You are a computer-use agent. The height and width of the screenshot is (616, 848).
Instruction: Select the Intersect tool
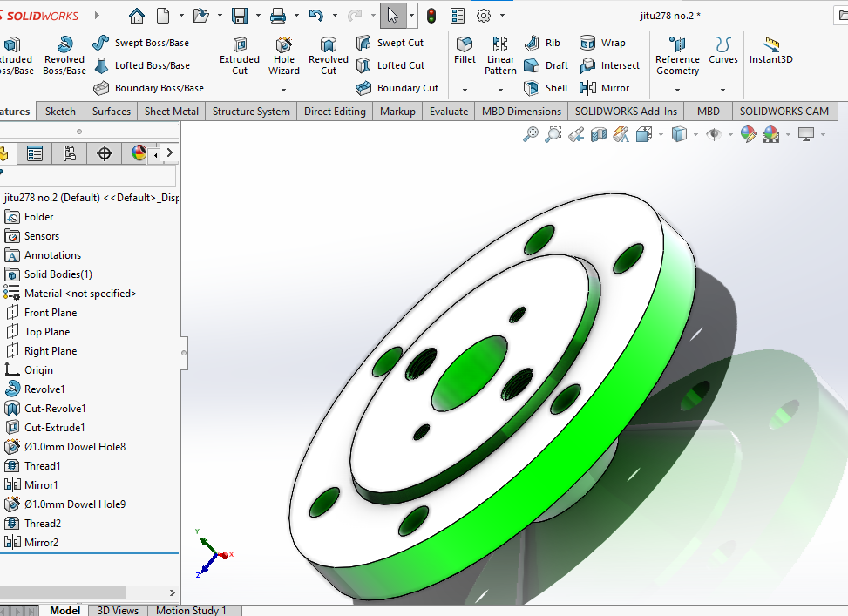609,65
